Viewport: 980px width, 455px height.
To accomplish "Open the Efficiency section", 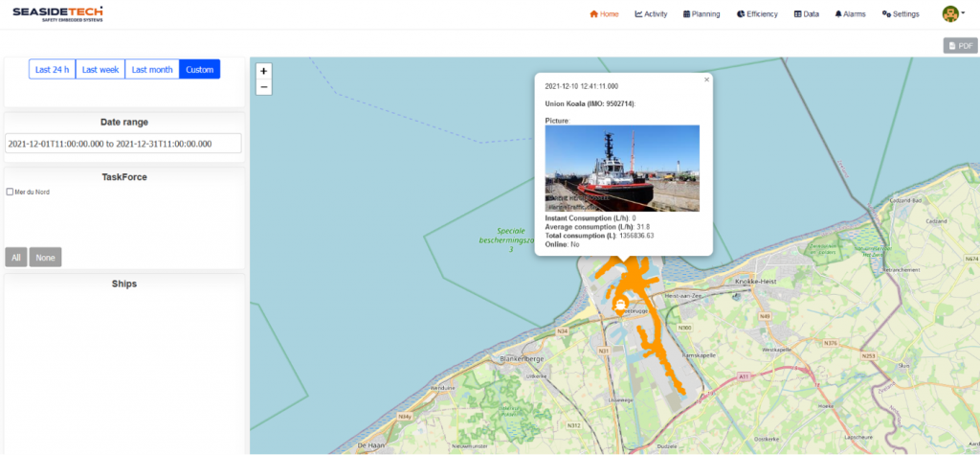I will 757,14.
